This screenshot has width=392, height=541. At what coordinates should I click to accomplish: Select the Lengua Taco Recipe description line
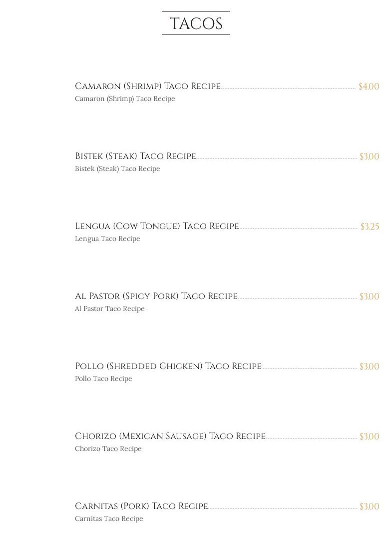point(107,239)
